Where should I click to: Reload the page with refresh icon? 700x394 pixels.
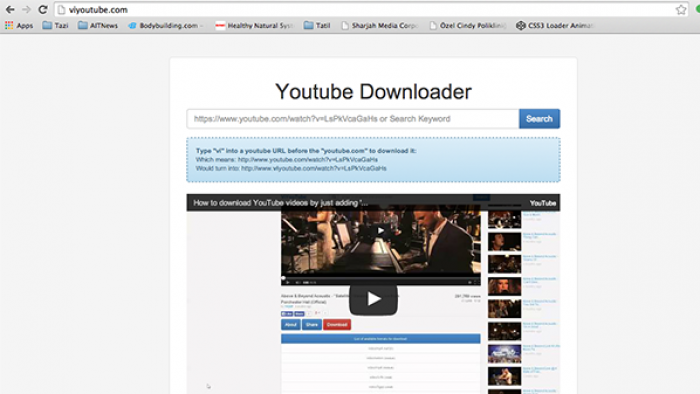(43, 9)
